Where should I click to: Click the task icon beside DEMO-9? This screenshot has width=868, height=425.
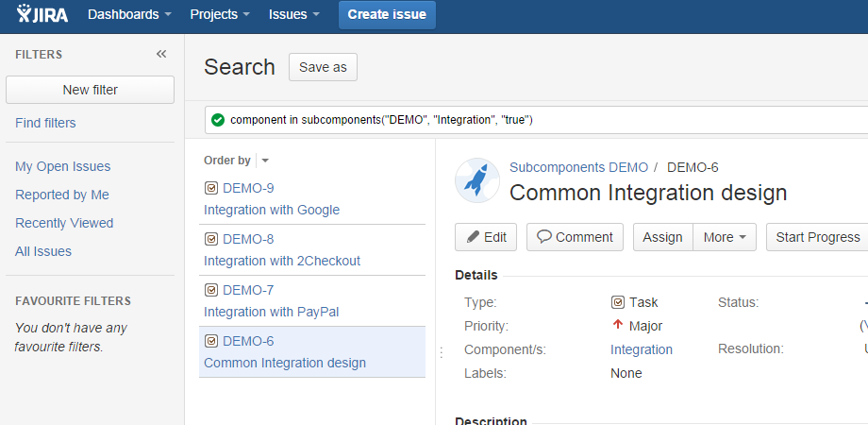coord(211,188)
